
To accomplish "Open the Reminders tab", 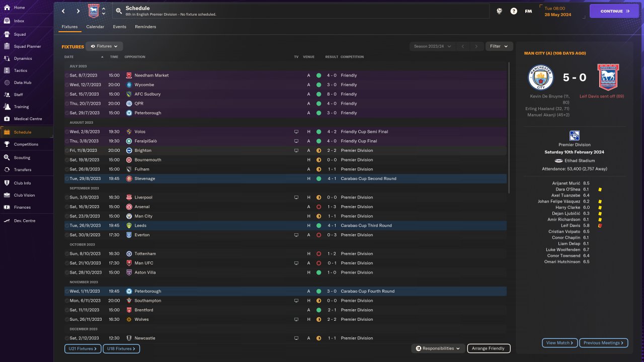I will point(145,27).
